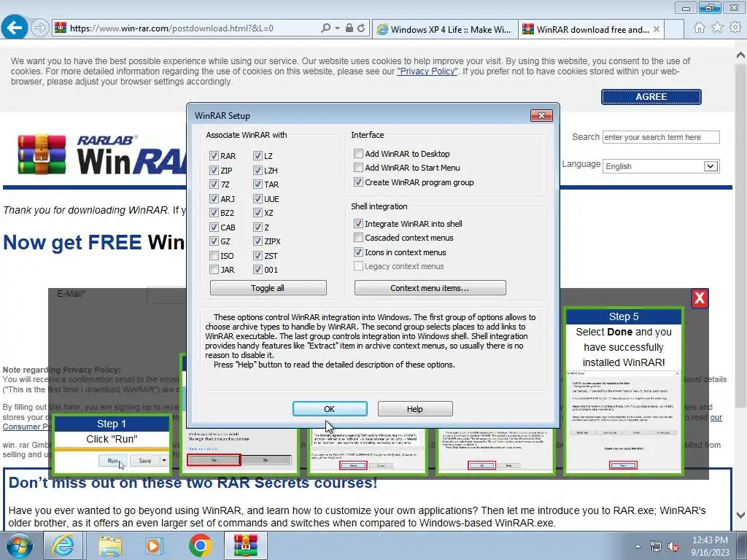
Task: Toggle ZIP association checkbox
Action: 214,170
